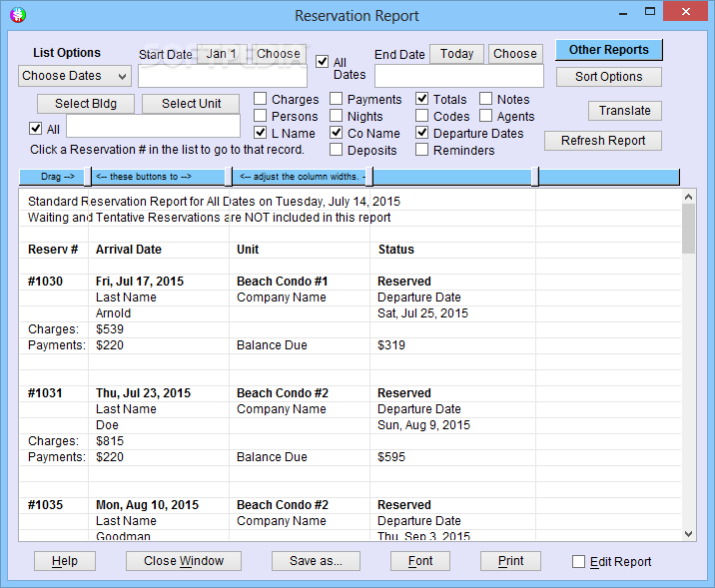Image resolution: width=715 pixels, height=588 pixels.
Task: Click Choose button next to Start Date
Action: click(279, 54)
